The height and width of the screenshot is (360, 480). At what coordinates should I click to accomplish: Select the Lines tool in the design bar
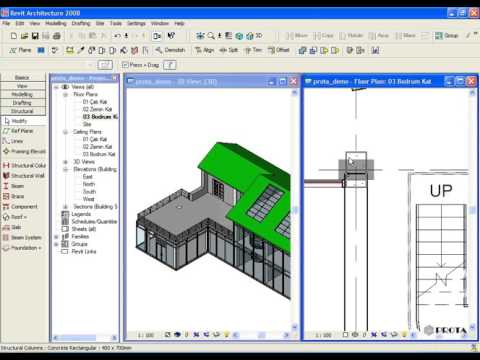(13, 141)
